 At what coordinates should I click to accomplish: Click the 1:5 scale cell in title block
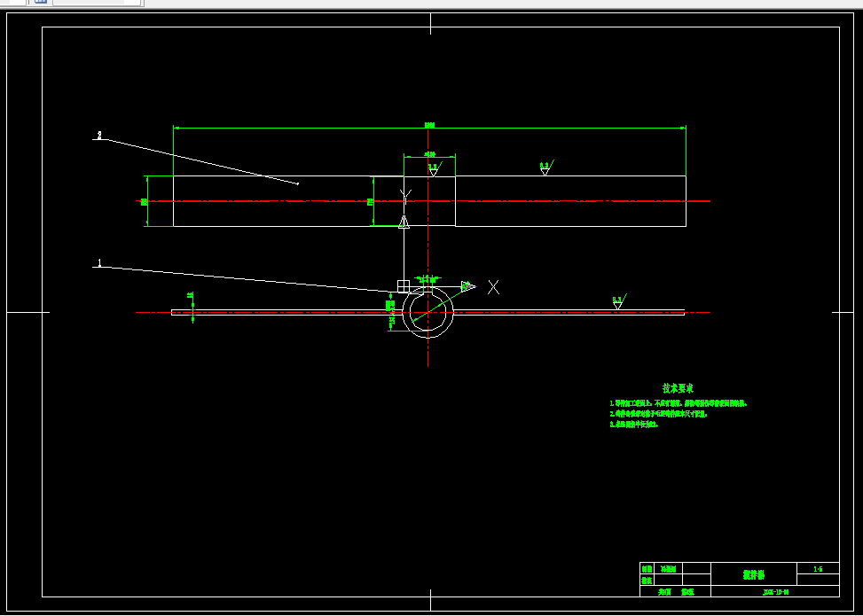click(818, 569)
